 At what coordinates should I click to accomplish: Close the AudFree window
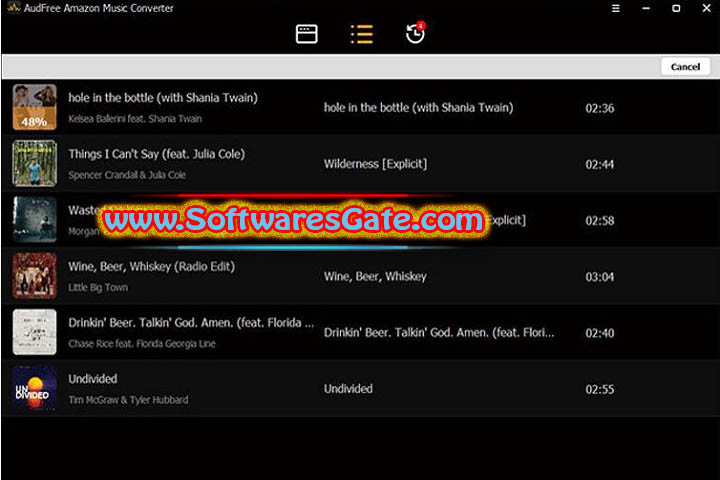pos(707,8)
